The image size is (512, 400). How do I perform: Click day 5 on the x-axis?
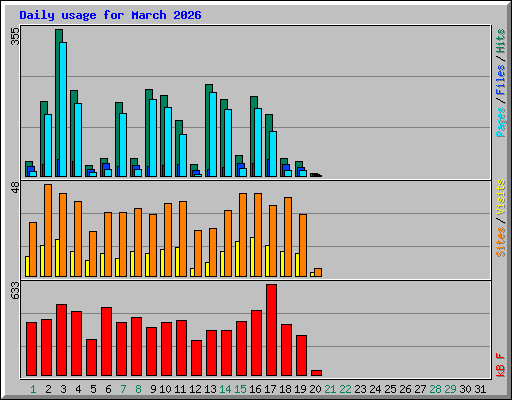click(93, 389)
